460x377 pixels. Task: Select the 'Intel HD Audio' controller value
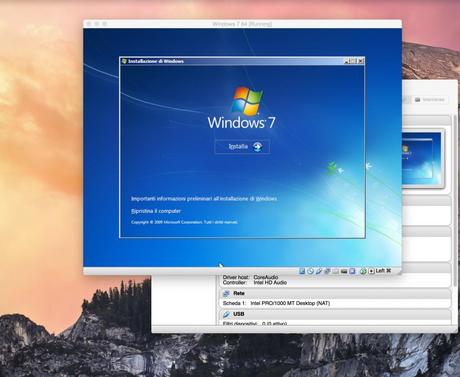tap(270, 282)
